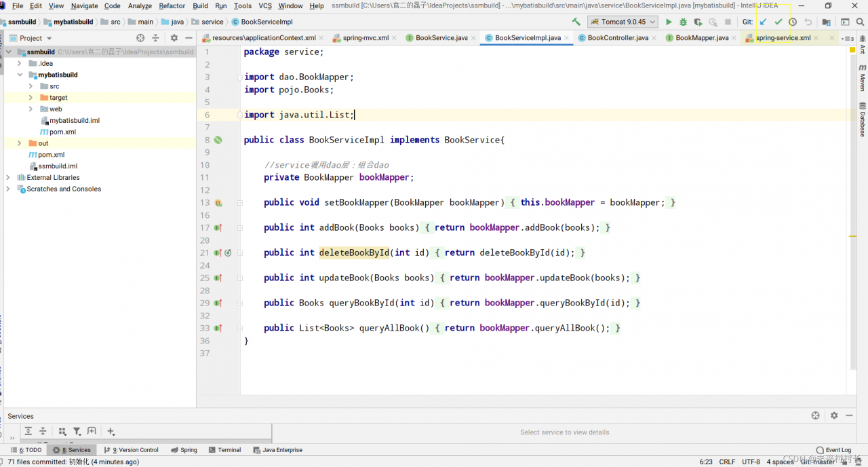The image size is (868, 467).
Task: Open the Database side tool window
Action: click(x=862, y=119)
